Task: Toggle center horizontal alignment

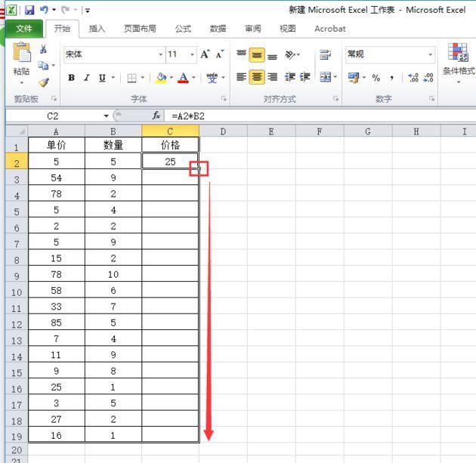Action: coord(257,77)
